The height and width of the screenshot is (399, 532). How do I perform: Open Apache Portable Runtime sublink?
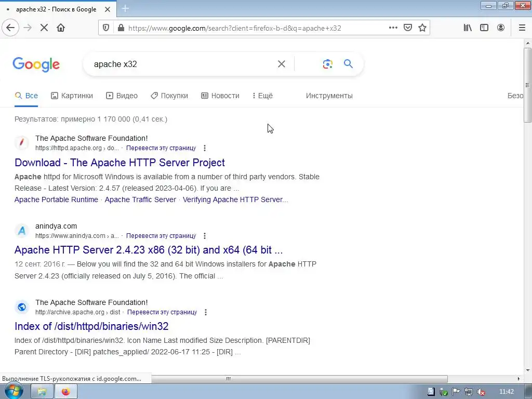pyautogui.click(x=56, y=199)
